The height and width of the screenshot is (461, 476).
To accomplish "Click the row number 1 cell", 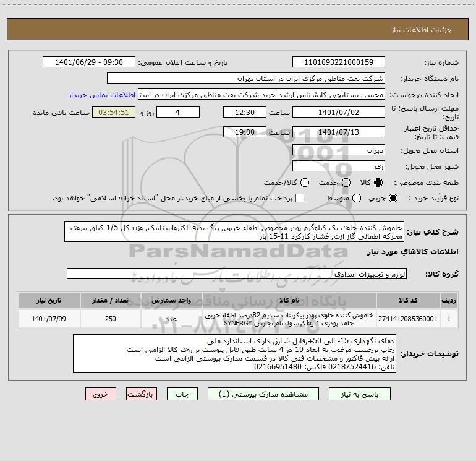I will point(449,319).
